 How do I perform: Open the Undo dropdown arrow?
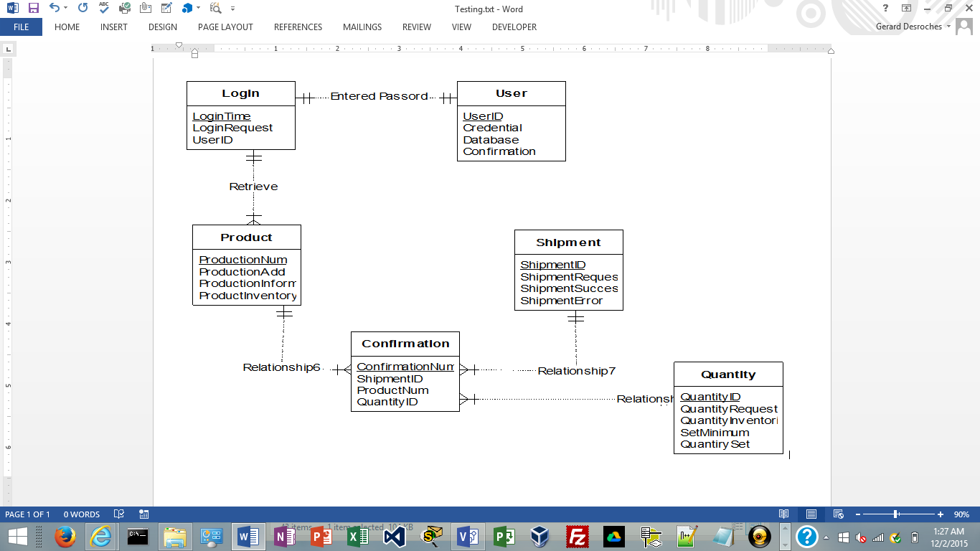[65, 9]
